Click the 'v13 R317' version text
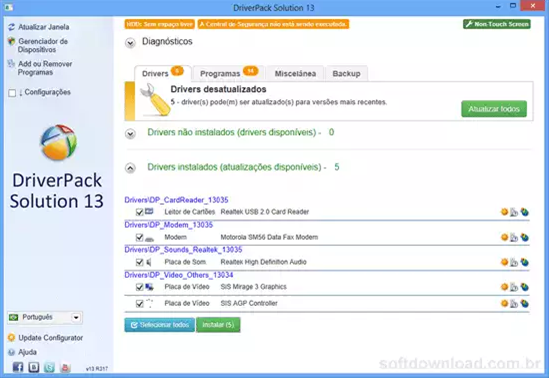The width and height of the screenshot is (549, 378). pos(97,369)
